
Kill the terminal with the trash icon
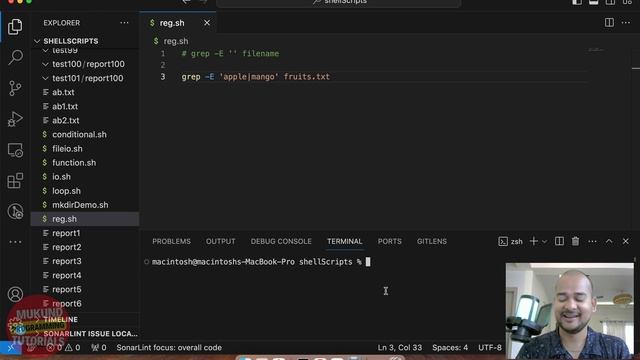point(576,241)
